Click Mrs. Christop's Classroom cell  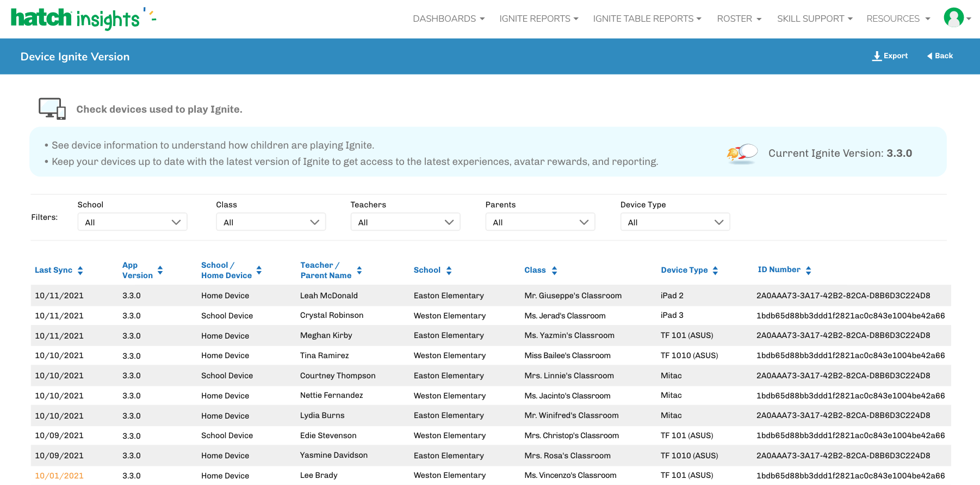tap(572, 435)
